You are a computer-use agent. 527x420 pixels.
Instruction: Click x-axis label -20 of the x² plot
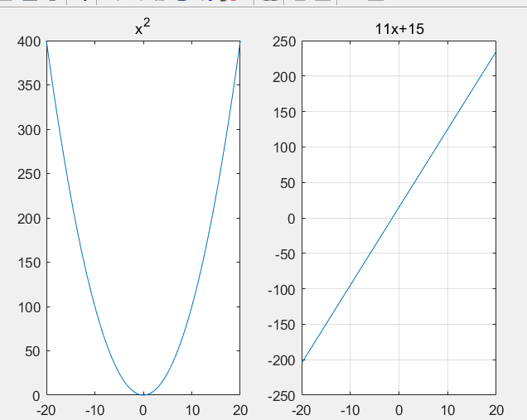[46, 410]
